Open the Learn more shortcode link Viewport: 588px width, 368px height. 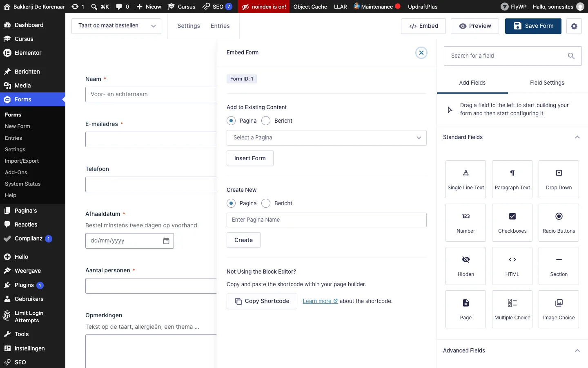tap(320, 301)
